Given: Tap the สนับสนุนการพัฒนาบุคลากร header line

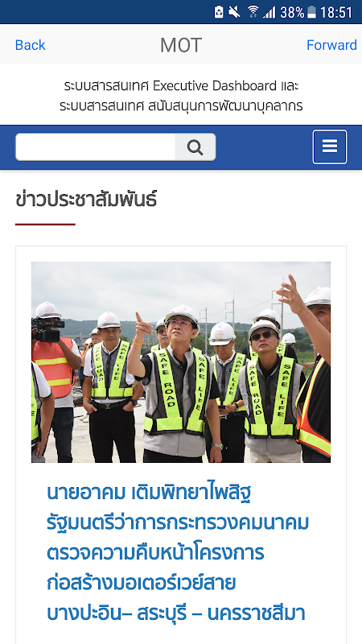Looking at the screenshot, I should 181,106.
